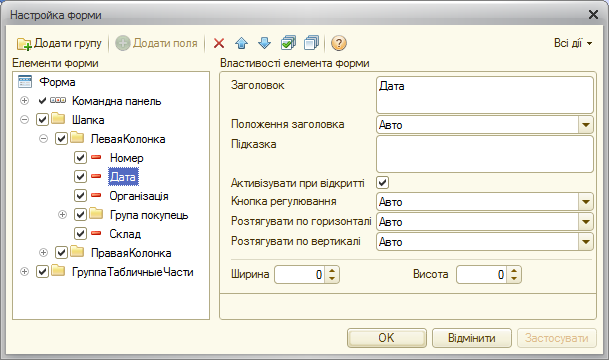This screenshot has height=360, width=609.
Task: Uncheck the 'Організація' checkbox
Action: pyautogui.click(x=80, y=195)
